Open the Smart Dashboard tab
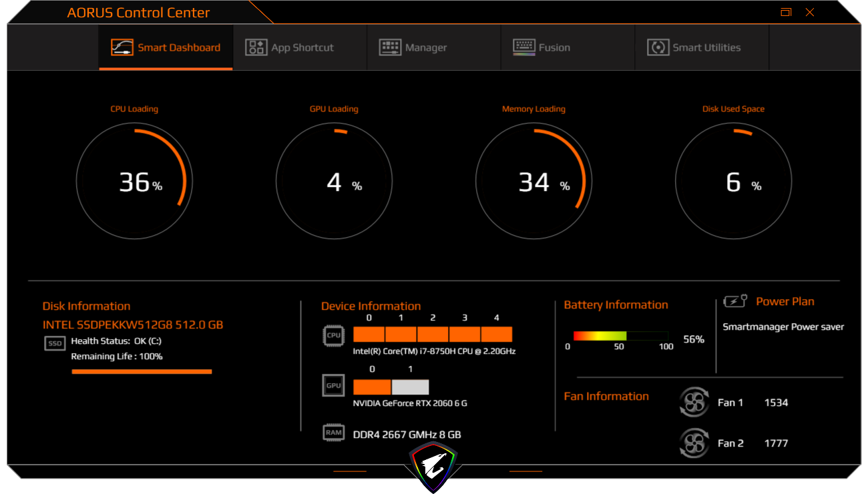The width and height of the screenshot is (868, 494). pyautogui.click(x=166, y=47)
